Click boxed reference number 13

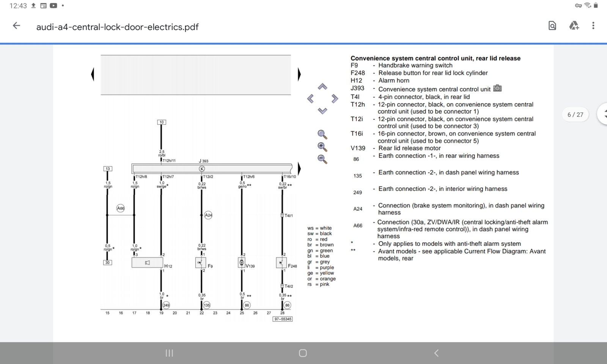tap(108, 169)
